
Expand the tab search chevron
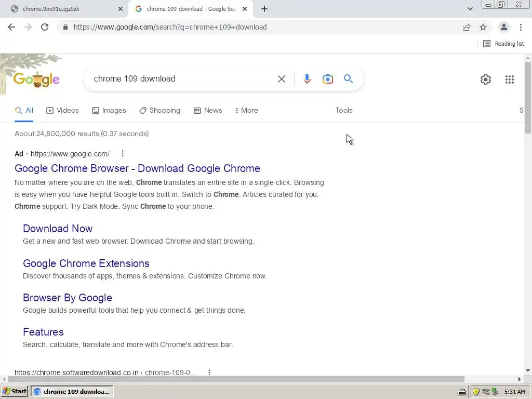pos(470,9)
